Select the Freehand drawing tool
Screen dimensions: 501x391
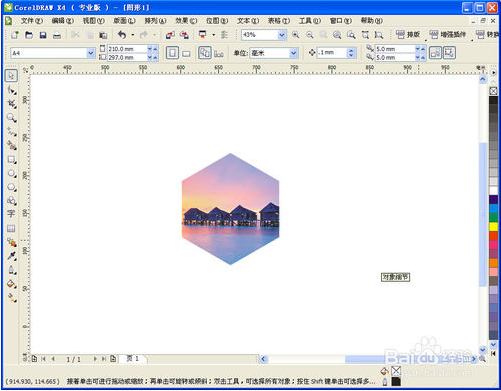tap(12, 132)
